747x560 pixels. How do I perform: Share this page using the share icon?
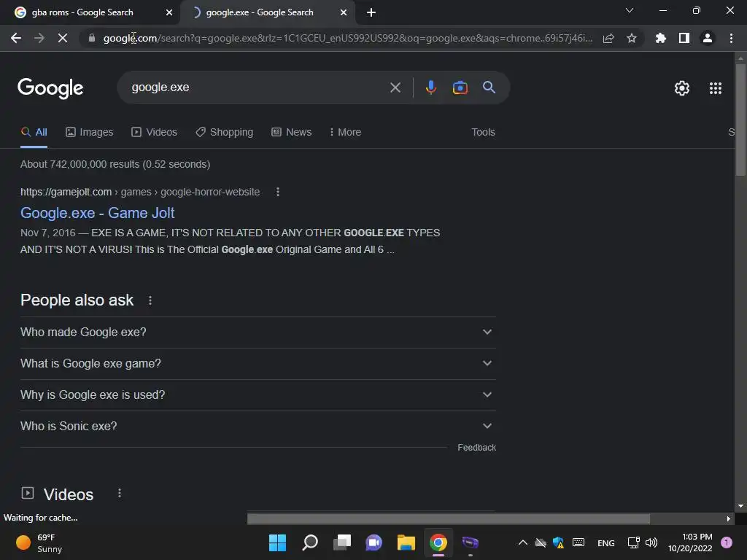[x=608, y=38]
